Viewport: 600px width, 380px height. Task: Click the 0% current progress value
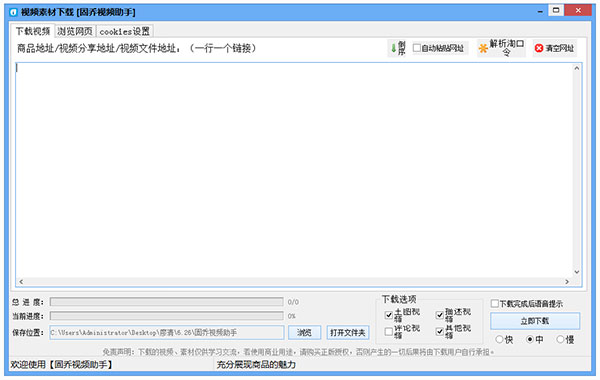pyautogui.click(x=292, y=316)
